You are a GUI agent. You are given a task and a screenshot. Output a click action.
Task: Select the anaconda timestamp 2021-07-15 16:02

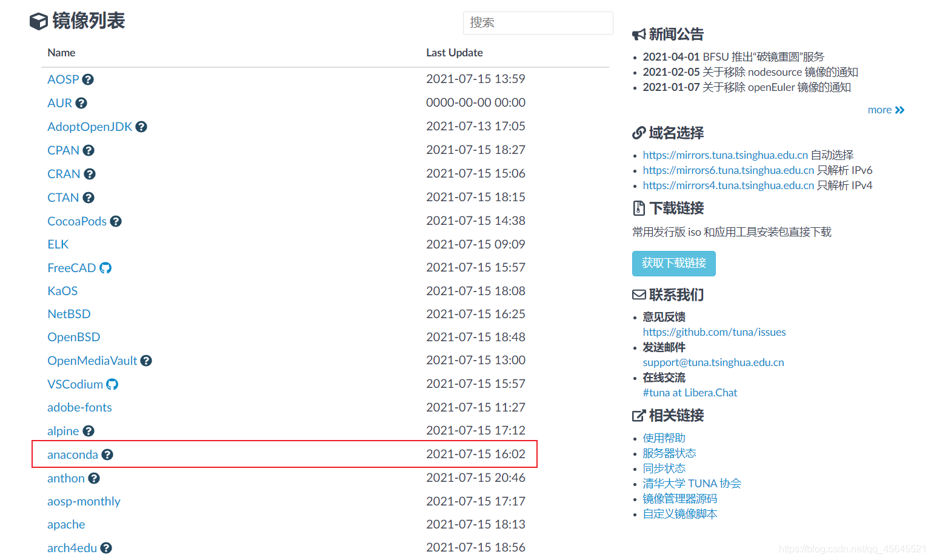(x=476, y=454)
